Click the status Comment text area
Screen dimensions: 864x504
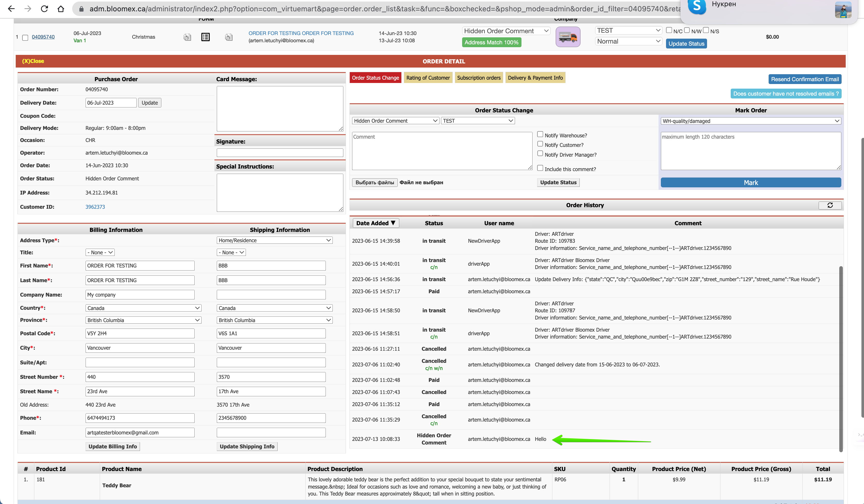pyautogui.click(x=442, y=151)
